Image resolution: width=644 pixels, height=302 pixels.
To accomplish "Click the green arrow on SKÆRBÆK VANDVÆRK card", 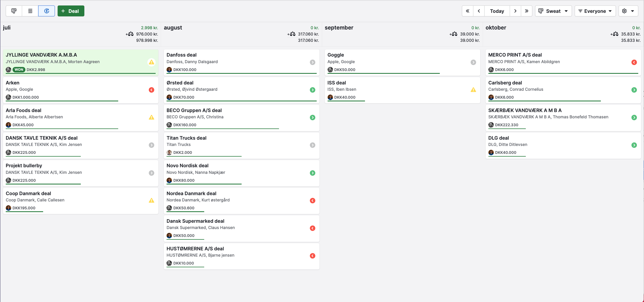I will [x=634, y=118].
